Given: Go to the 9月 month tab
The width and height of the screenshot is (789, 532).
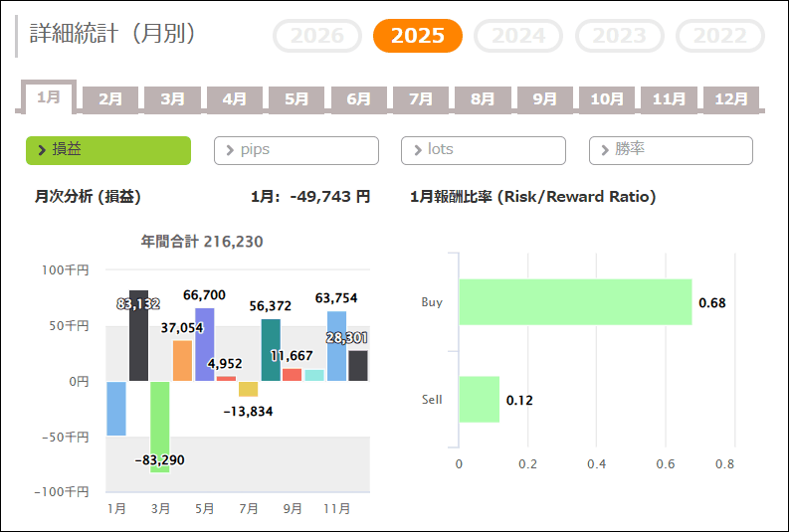Looking at the screenshot, I should [544, 99].
